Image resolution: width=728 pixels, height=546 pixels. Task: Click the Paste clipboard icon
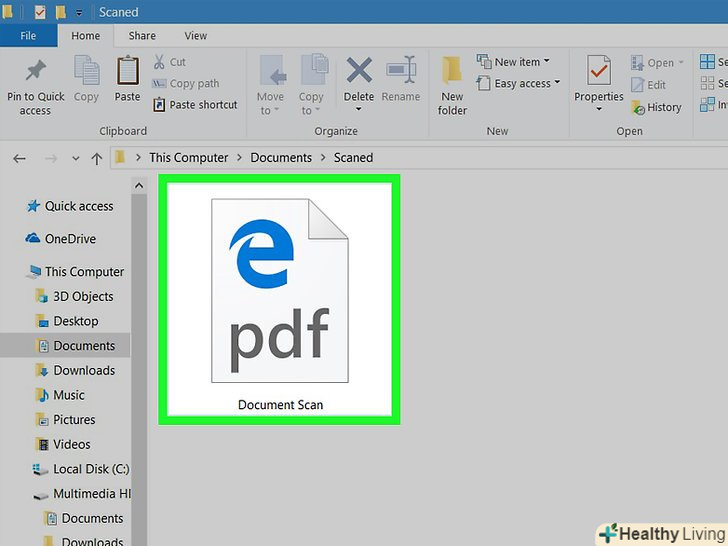coord(127,71)
